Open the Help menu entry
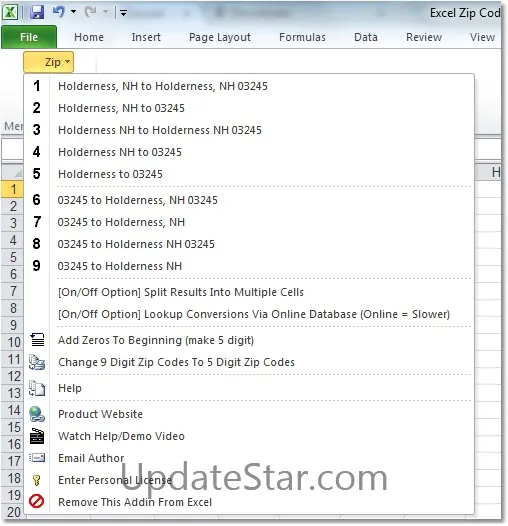Image resolution: width=508 pixels, height=526 pixels. [249, 388]
